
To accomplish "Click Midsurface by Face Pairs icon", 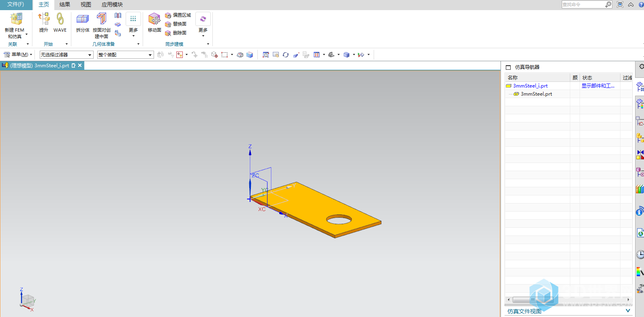I will (101, 19).
